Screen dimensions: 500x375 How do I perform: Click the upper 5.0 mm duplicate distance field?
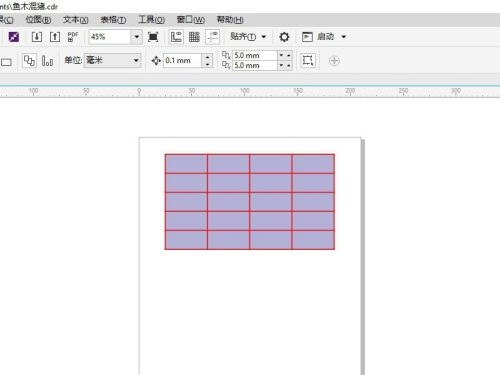pos(255,55)
